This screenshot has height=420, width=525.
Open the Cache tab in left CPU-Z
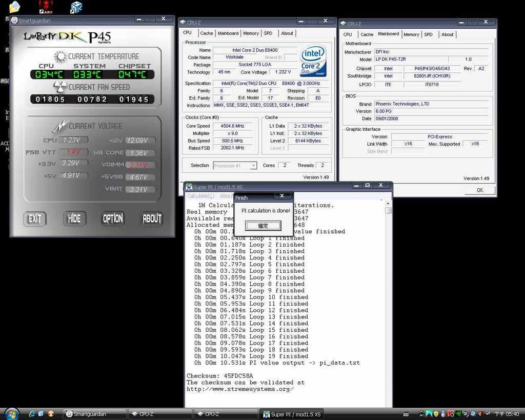206,33
